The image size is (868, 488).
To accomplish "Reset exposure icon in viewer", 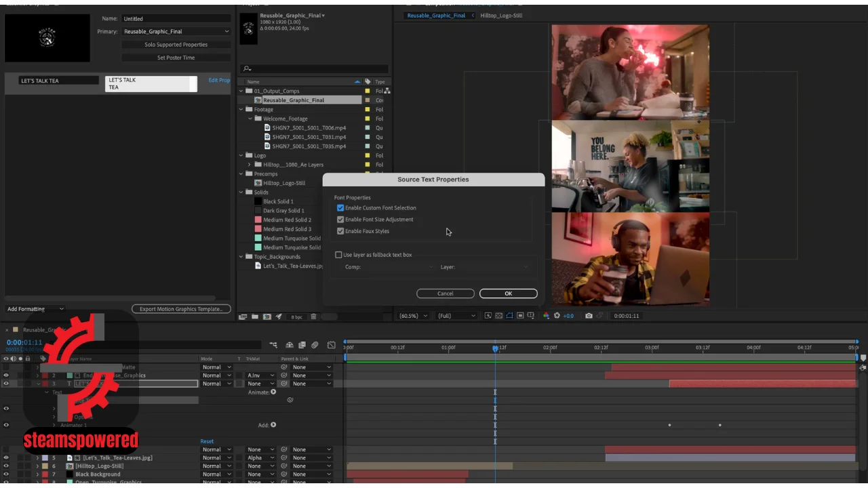I will pyautogui.click(x=557, y=316).
